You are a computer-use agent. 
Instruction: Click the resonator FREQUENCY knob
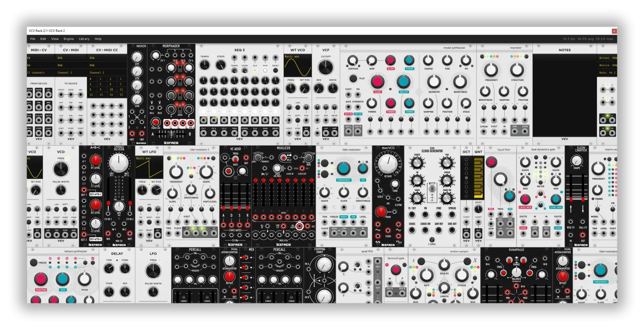point(491,70)
